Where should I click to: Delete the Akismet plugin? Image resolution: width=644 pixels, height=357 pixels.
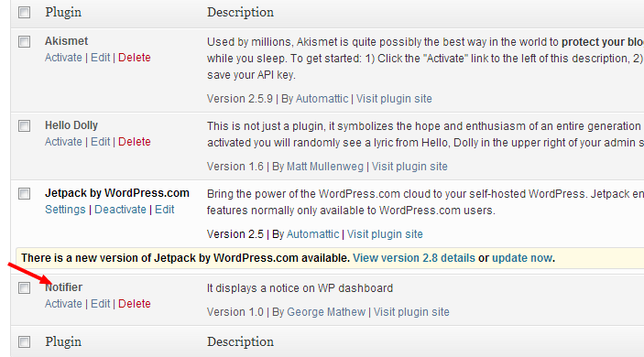pos(135,58)
